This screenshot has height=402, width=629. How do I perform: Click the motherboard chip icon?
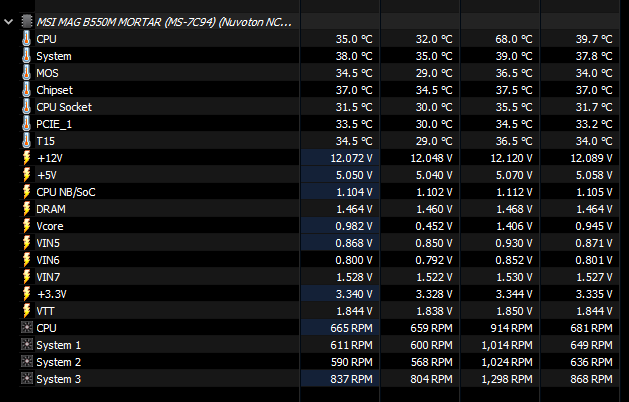point(27,21)
